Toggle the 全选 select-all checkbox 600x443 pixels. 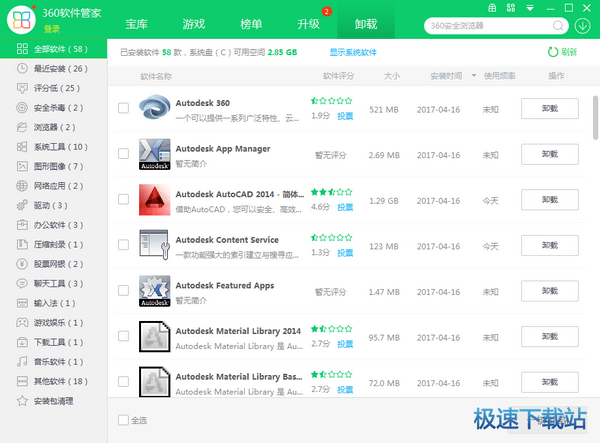coord(123,420)
